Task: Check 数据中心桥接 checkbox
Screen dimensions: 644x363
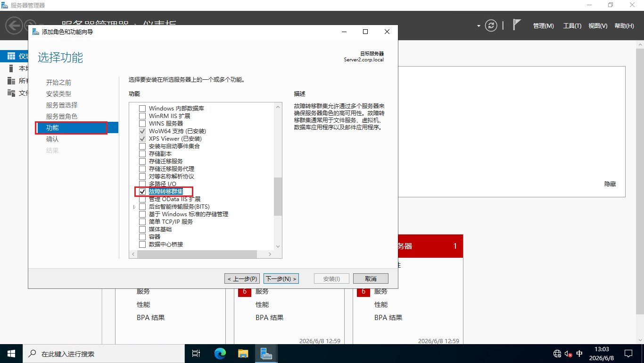Action: pyautogui.click(x=142, y=245)
